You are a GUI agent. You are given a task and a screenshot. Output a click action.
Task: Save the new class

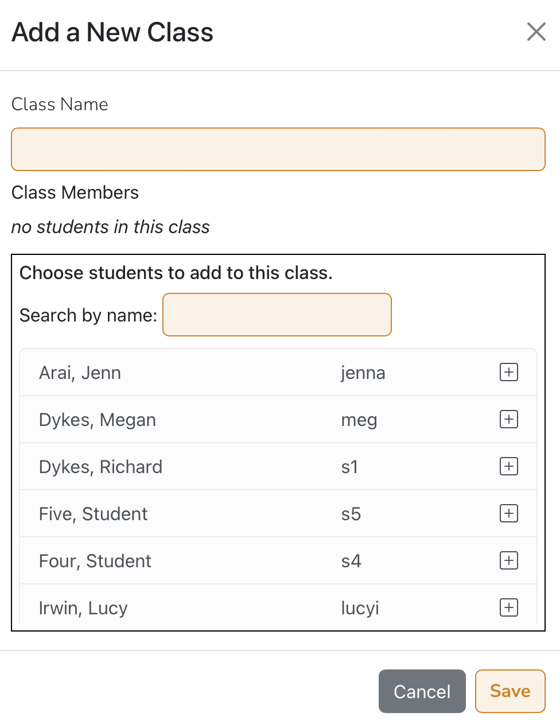510,691
